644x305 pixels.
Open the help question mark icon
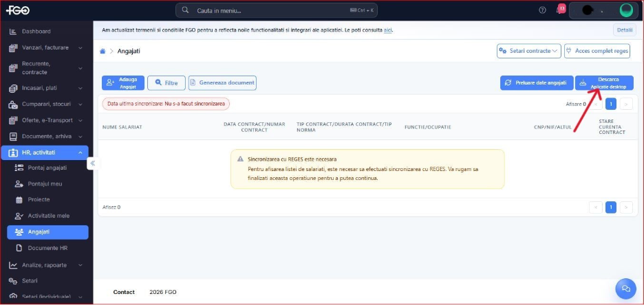click(542, 10)
